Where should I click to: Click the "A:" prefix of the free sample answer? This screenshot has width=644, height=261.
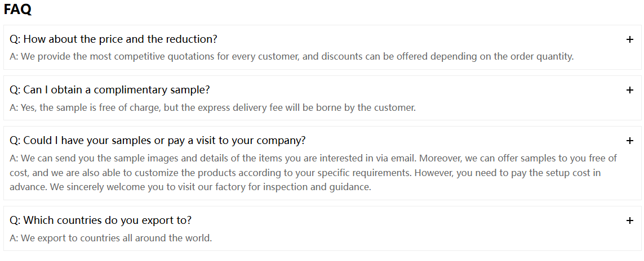click(14, 108)
